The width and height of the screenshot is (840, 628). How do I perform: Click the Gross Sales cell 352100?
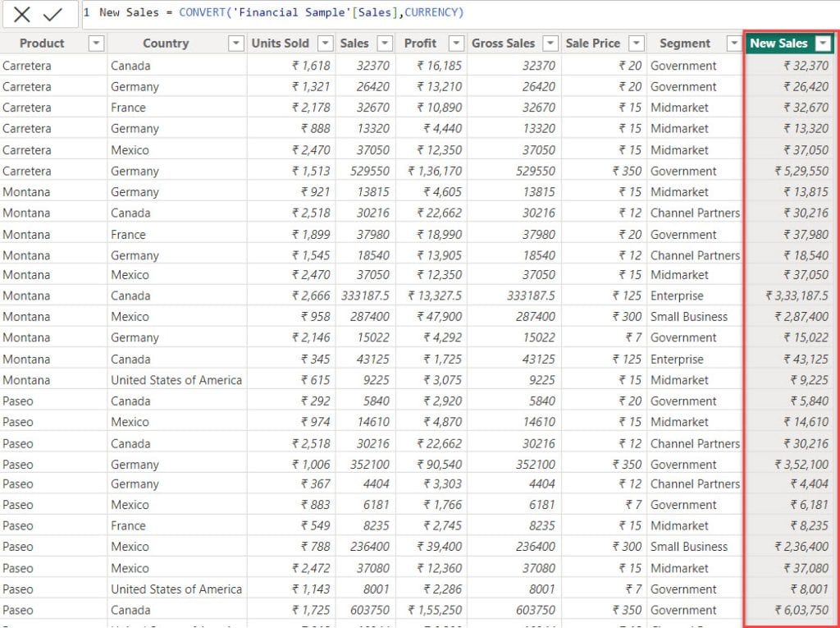(x=514, y=465)
